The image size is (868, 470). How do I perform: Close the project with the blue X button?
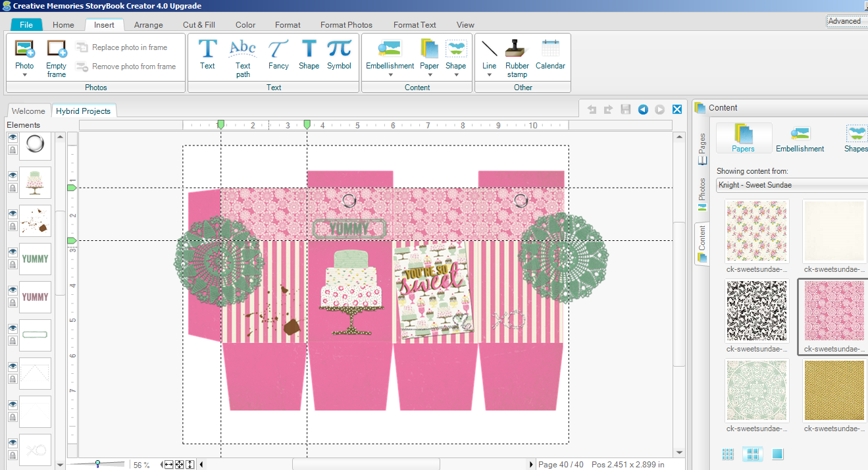click(677, 110)
